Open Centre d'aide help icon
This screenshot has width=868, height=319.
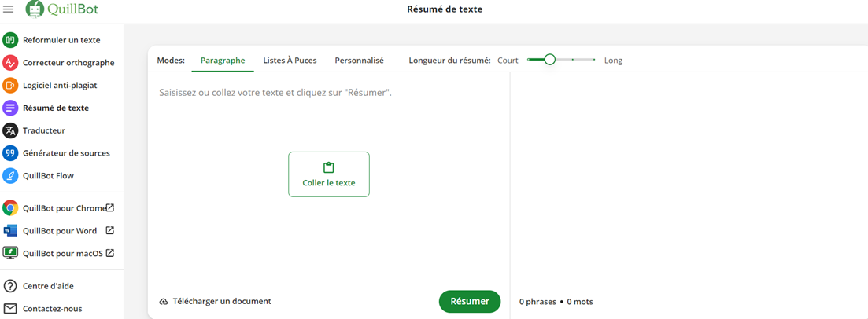click(10, 286)
